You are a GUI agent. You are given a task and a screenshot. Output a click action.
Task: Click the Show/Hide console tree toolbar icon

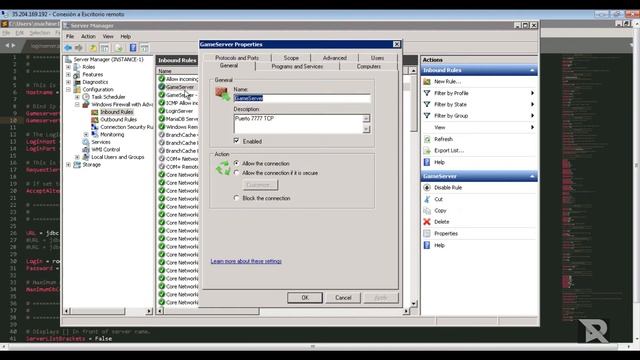pos(105,48)
